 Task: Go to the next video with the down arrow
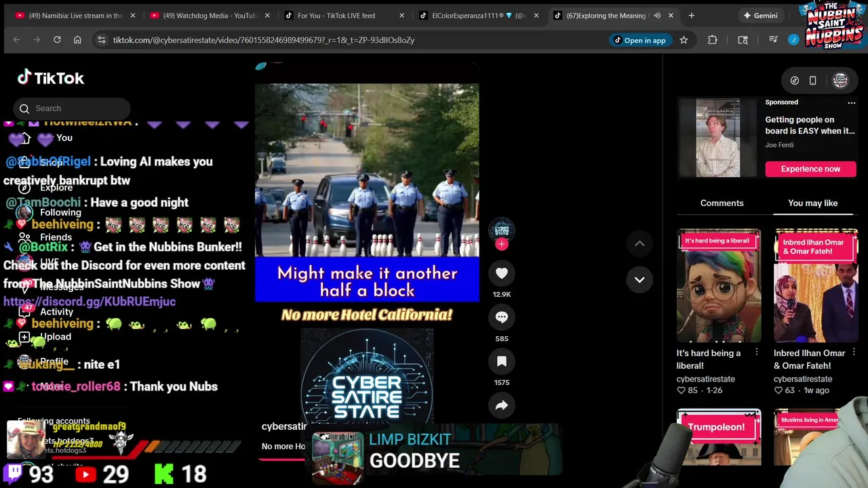click(639, 279)
